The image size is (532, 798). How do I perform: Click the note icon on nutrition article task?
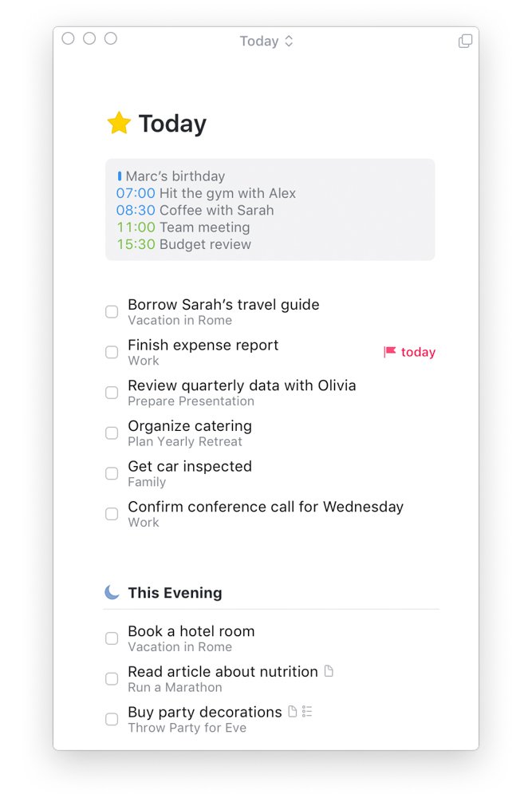click(328, 671)
